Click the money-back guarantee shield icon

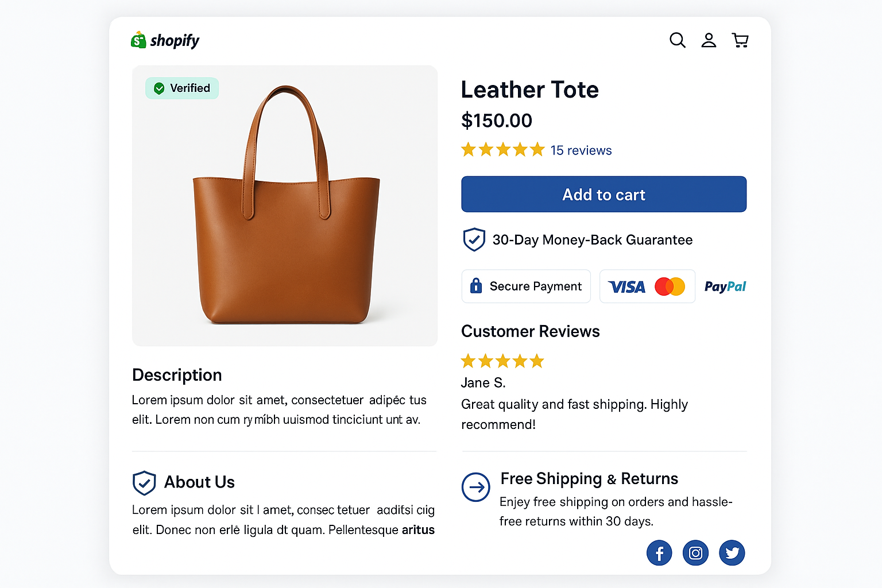474,239
